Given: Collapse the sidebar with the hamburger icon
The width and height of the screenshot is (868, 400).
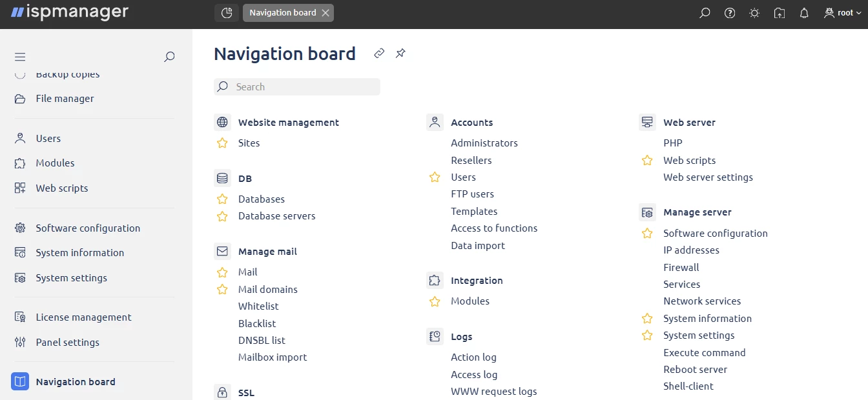Looking at the screenshot, I should click(x=20, y=57).
